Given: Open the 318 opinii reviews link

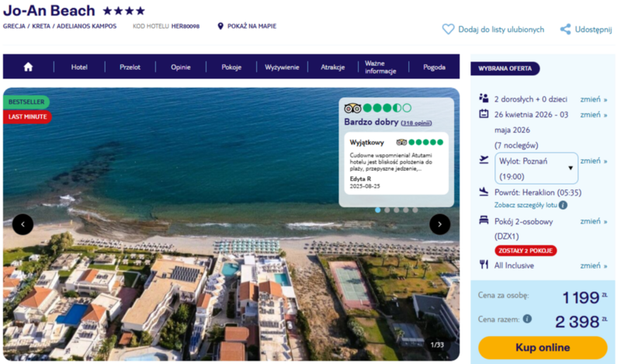Looking at the screenshot, I should click(x=416, y=123).
